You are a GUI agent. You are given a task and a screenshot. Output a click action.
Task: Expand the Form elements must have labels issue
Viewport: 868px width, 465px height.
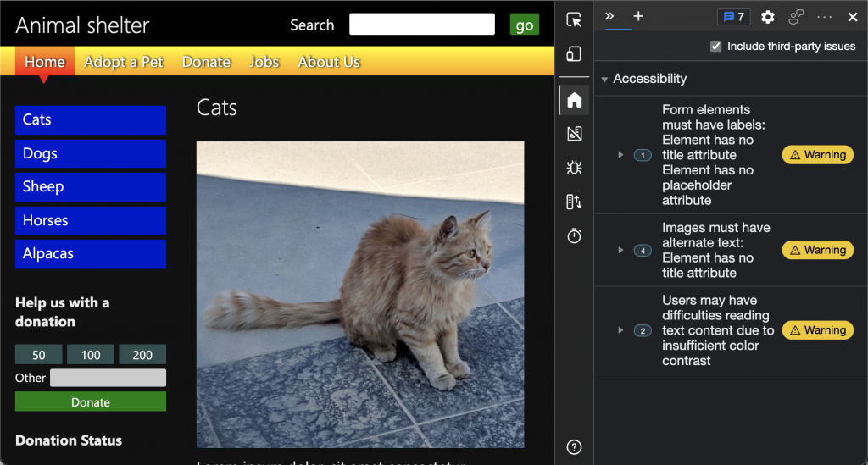click(620, 155)
